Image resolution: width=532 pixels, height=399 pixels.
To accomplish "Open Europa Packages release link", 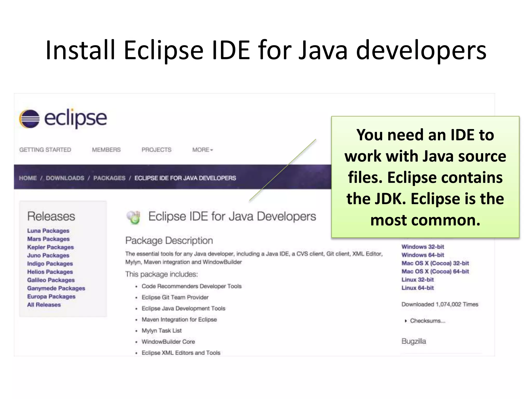I will [51, 297].
